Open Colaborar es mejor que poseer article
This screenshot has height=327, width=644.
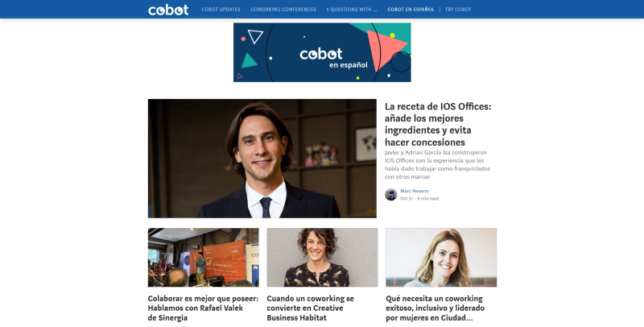click(x=203, y=308)
